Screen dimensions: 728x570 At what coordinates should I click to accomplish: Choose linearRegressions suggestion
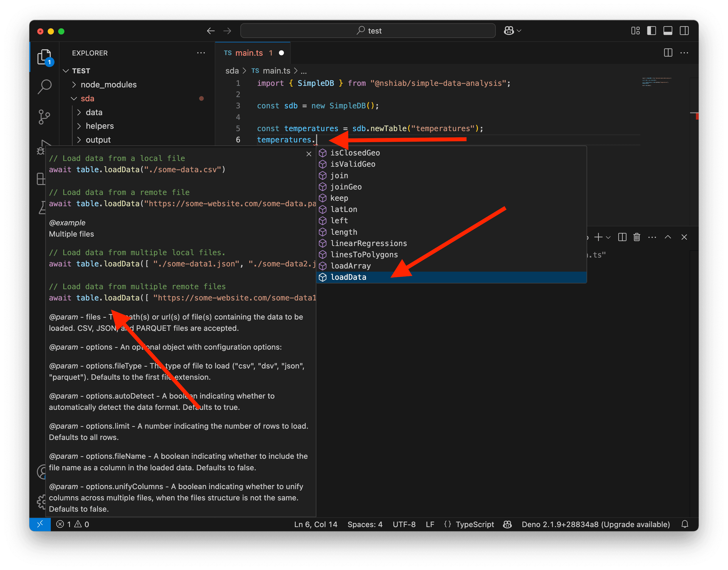451,243
